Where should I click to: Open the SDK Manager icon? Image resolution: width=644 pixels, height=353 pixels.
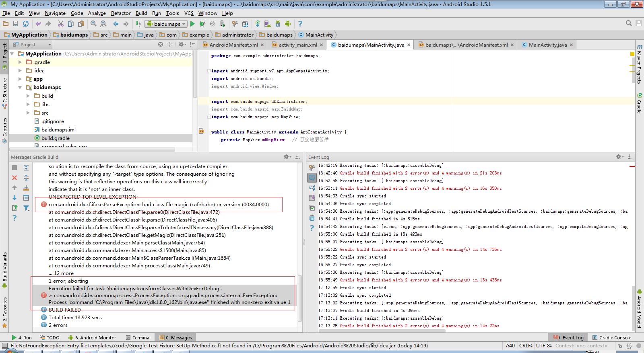(278, 24)
